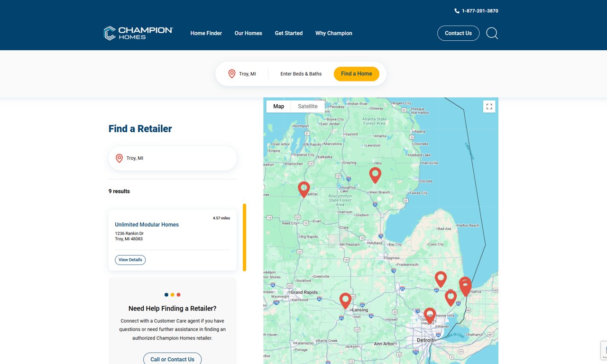The image size is (607, 364).
Task: Open the search magnifier in the navigation bar
Action: [x=492, y=33]
